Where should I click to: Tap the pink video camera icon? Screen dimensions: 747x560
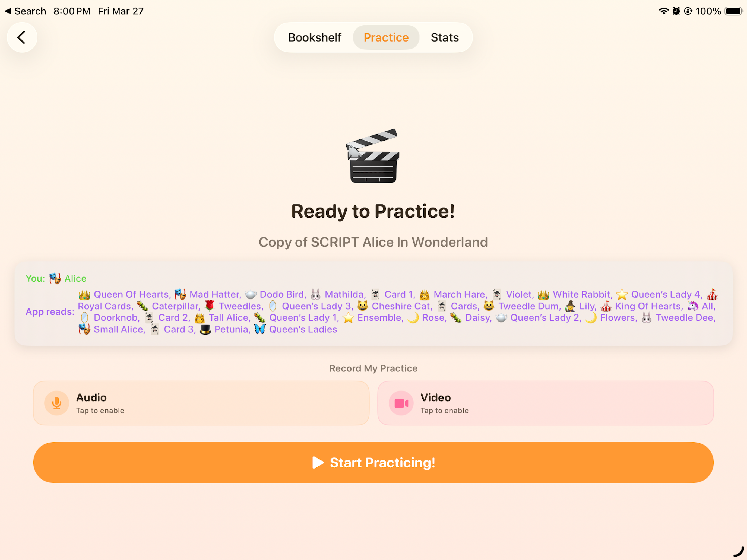pyautogui.click(x=401, y=403)
